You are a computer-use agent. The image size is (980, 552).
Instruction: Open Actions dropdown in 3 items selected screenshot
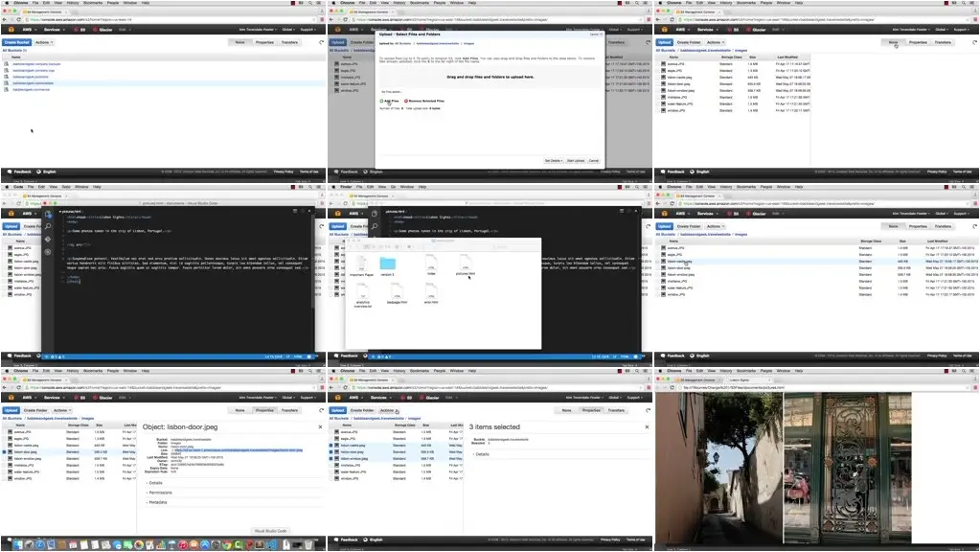(388, 411)
